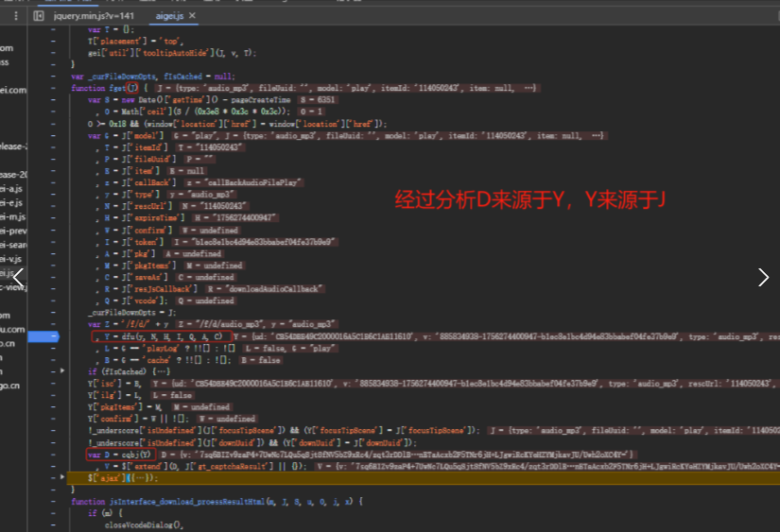The width and height of the screenshot is (780, 532).
Task: Toggle breakpoint in gutter beside Y['isc'] = B
Action: pyautogui.click(x=53, y=384)
